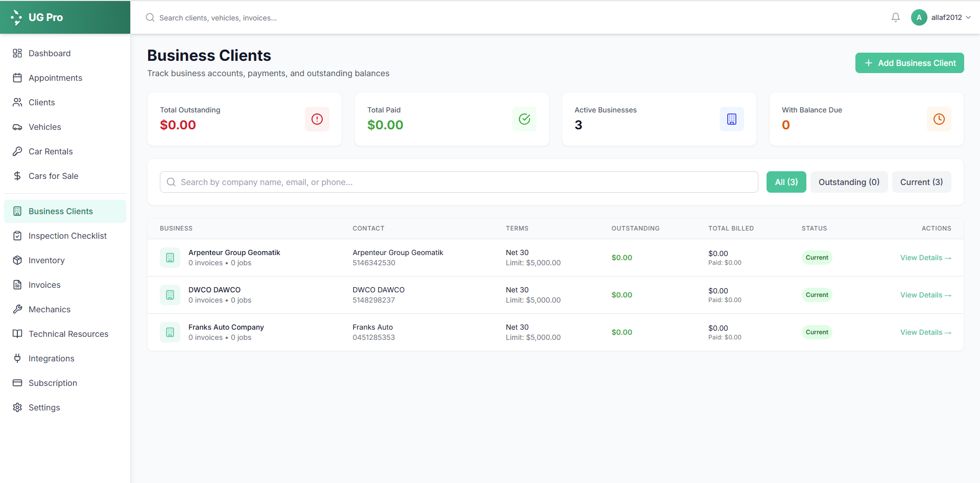Open the allaf2012 account dropdown
The width and height of the screenshot is (980, 483).
click(950, 17)
